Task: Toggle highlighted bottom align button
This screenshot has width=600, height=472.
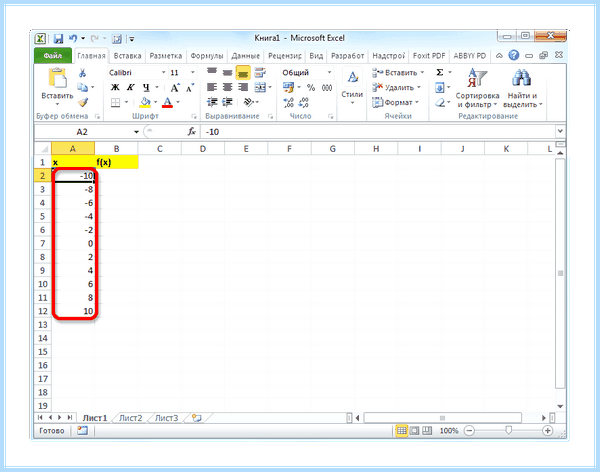Action: [x=243, y=72]
